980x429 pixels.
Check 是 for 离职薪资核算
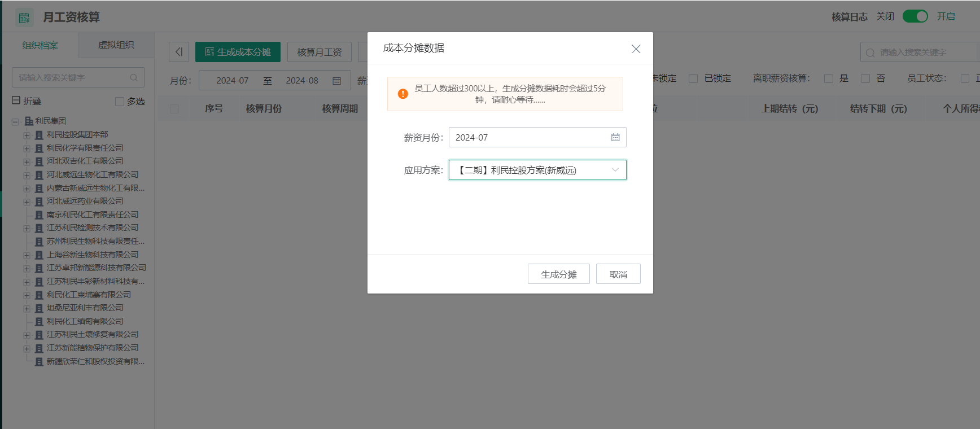tap(829, 78)
